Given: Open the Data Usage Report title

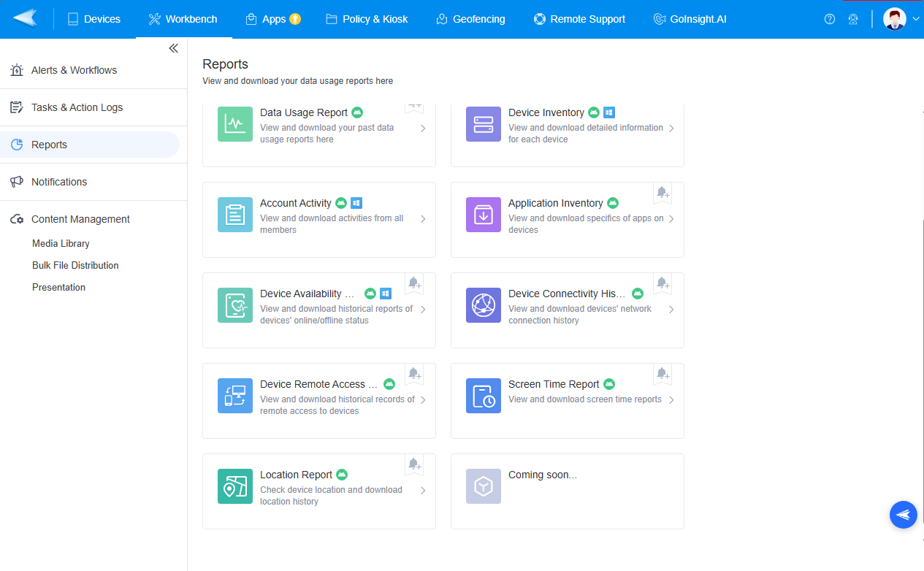Looking at the screenshot, I should coord(304,112).
